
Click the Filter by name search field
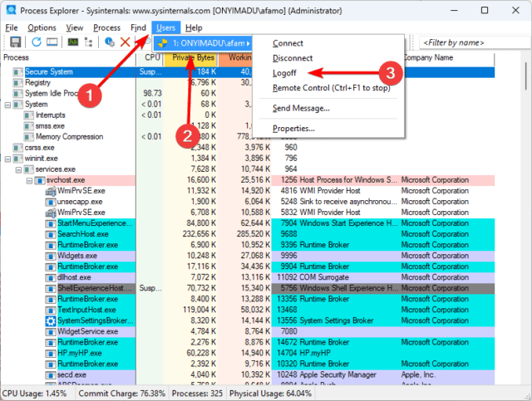click(x=470, y=42)
